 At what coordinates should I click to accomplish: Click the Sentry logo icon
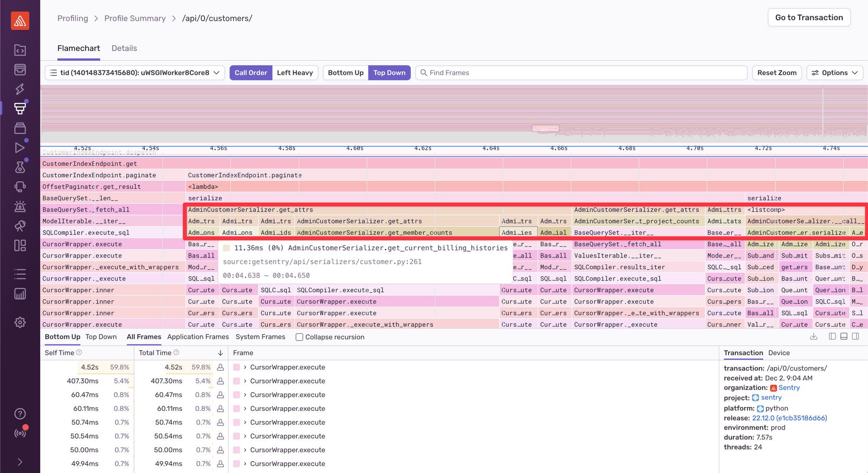point(20,21)
